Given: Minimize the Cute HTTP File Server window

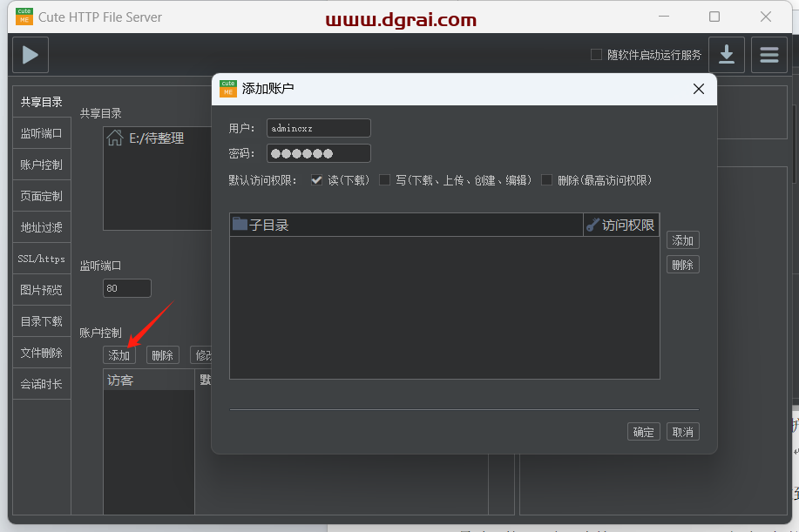Looking at the screenshot, I should pyautogui.click(x=663, y=17).
